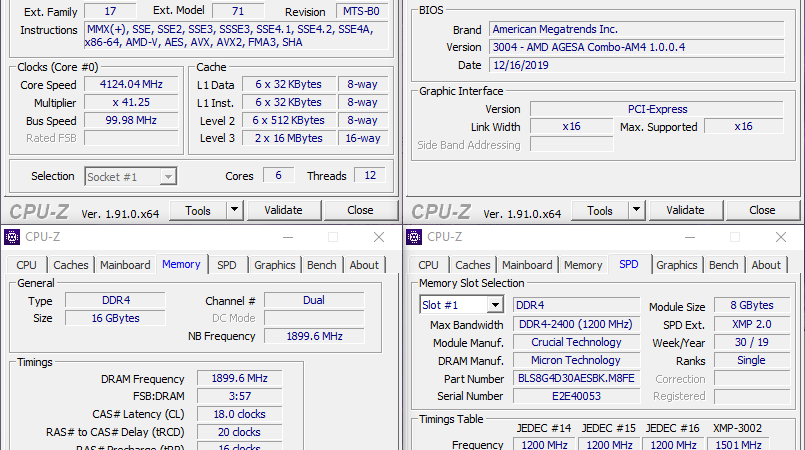Click the Channel # Dual value

(314, 300)
